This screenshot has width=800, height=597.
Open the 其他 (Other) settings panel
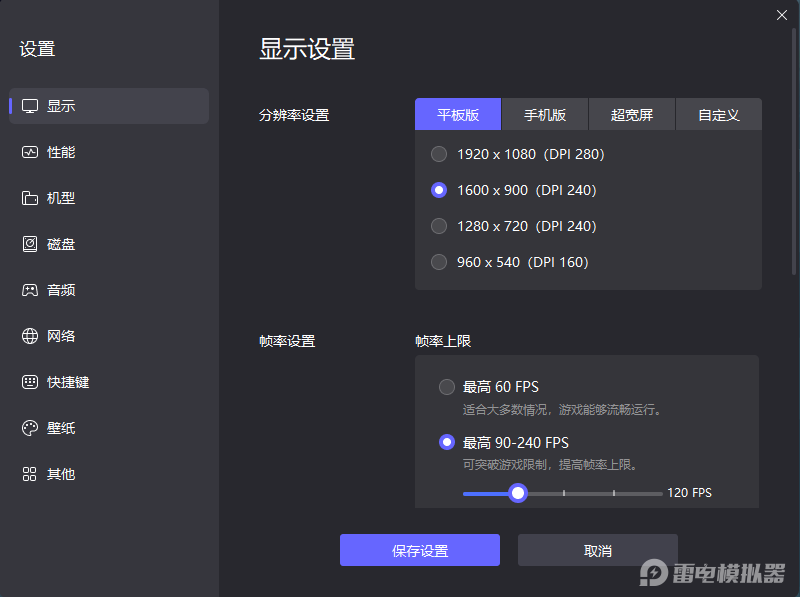pos(60,474)
